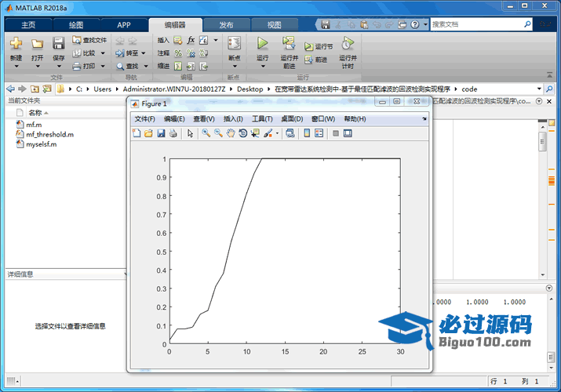Click the Save Figure icon in Figure toolbar
561x392 pixels.
[161, 133]
